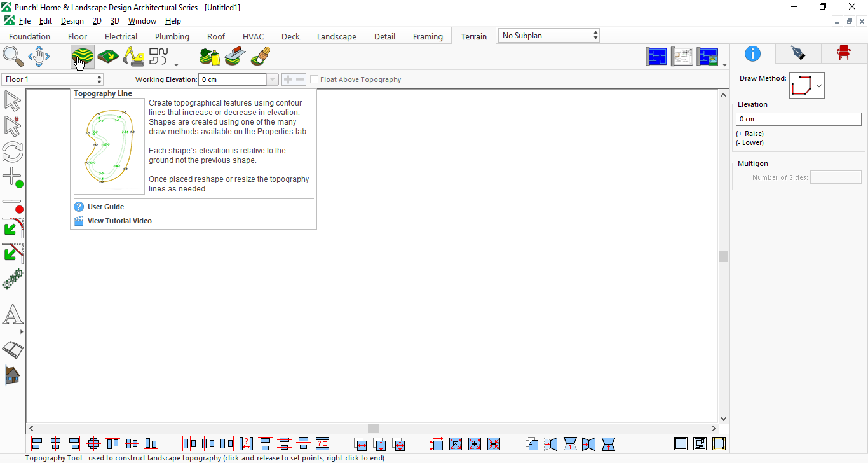Click the Elevation input field in properties
This screenshot has height=463, width=868.
click(x=799, y=119)
